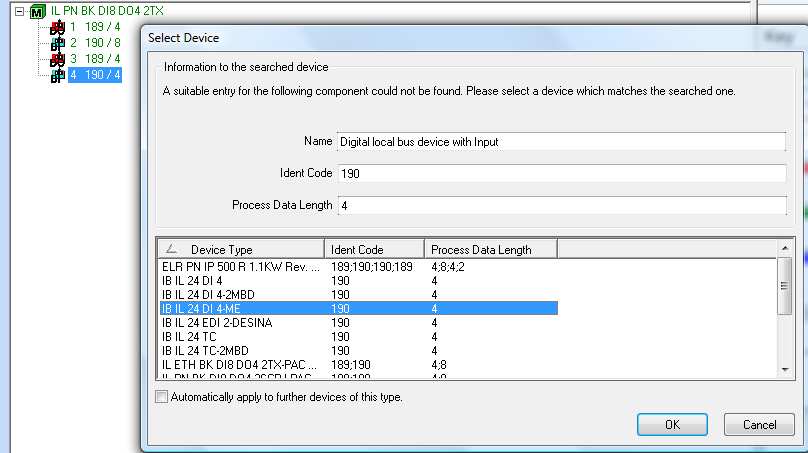Select the IL ETH BK DI8 DO4 2TX-PAC row

pos(359,365)
